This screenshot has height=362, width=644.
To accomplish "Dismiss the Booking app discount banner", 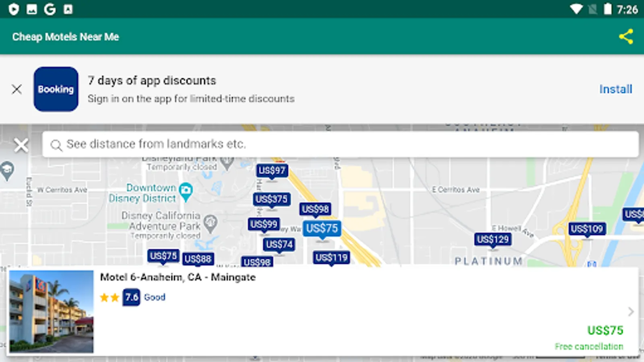I will (17, 89).
